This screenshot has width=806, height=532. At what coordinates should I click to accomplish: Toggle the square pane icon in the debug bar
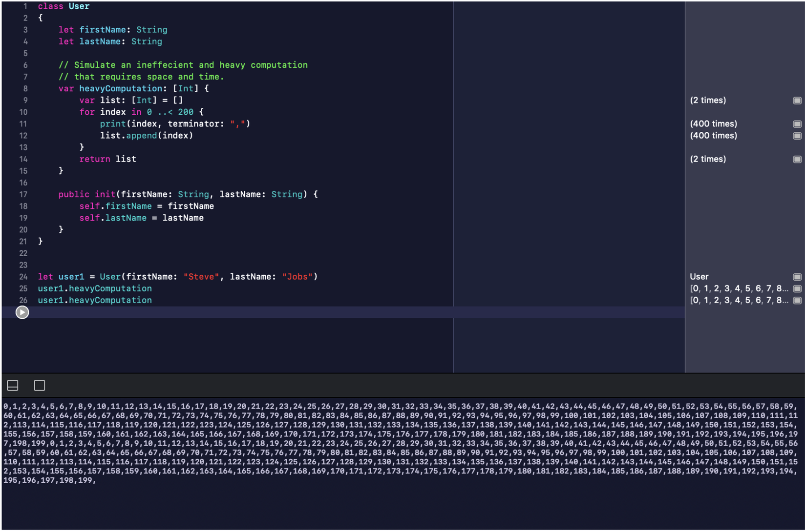(x=40, y=386)
